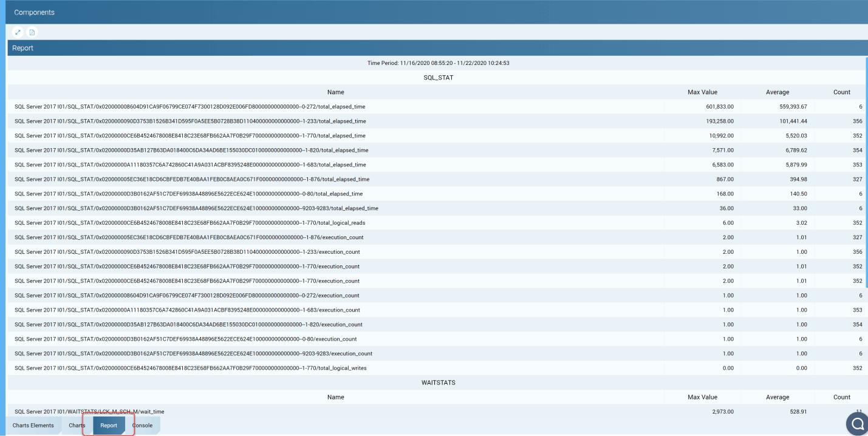The image size is (868, 436).
Task: Click the WAITSTATS Max Value column header
Action: [x=702, y=397]
